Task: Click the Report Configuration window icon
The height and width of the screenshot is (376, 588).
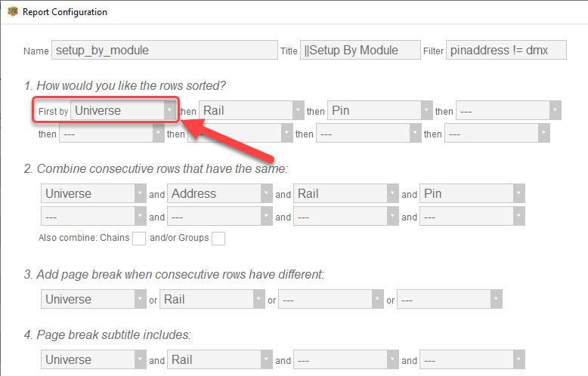Action: (12, 11)
